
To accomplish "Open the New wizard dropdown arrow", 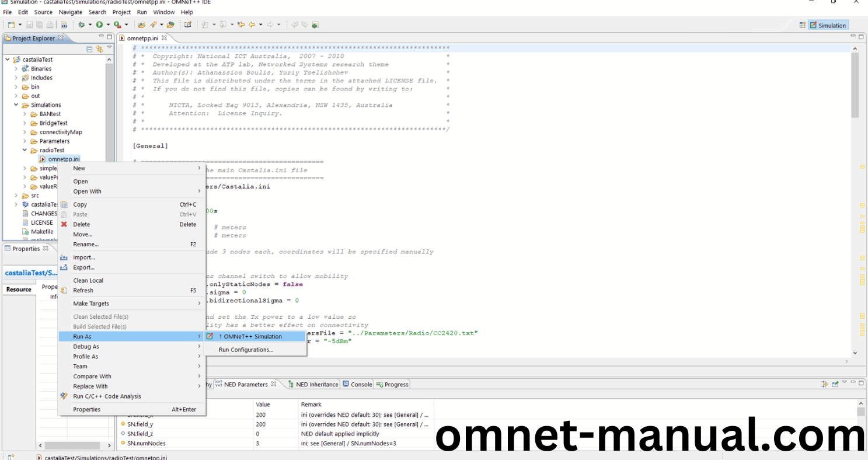I will [x=20, y=25].
